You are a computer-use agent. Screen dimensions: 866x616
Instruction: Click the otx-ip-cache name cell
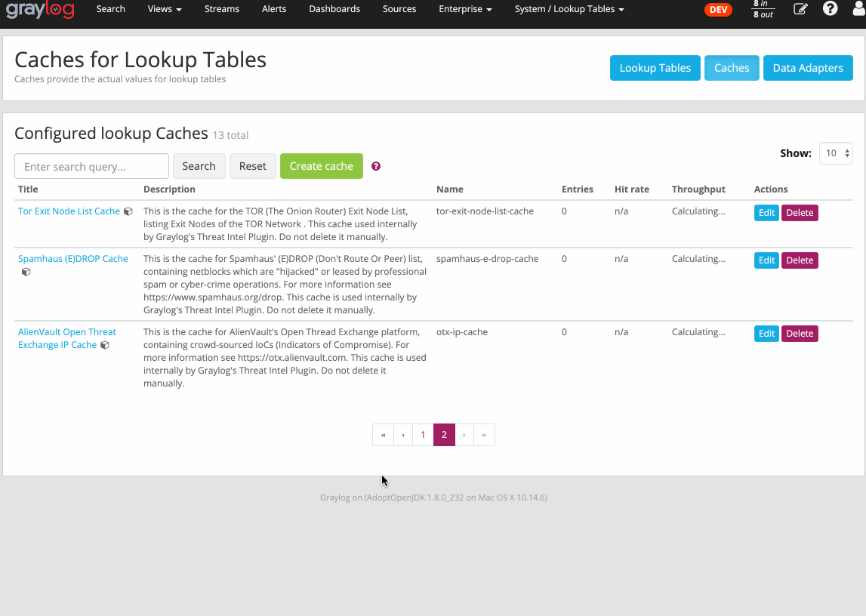(462, 332)
